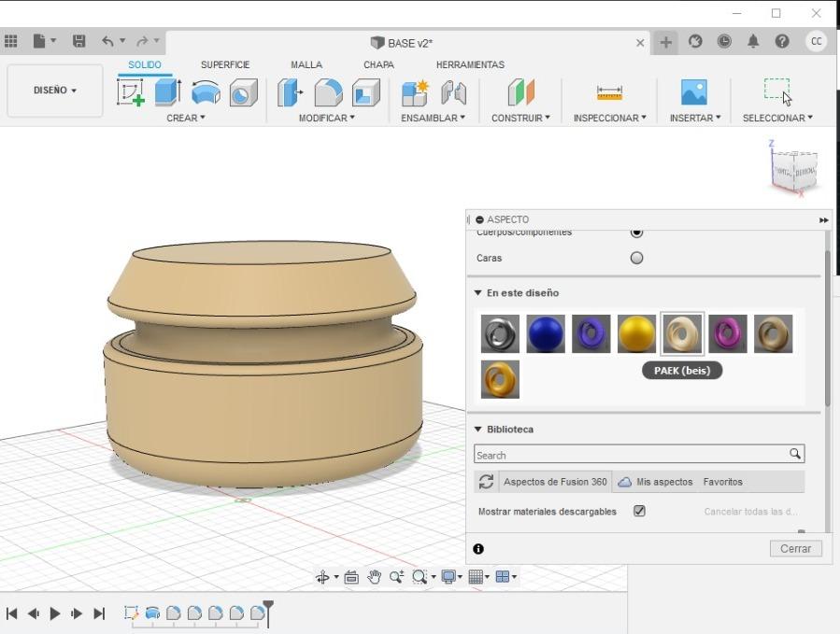Switch to the SUPERFICIE tab

225,65
